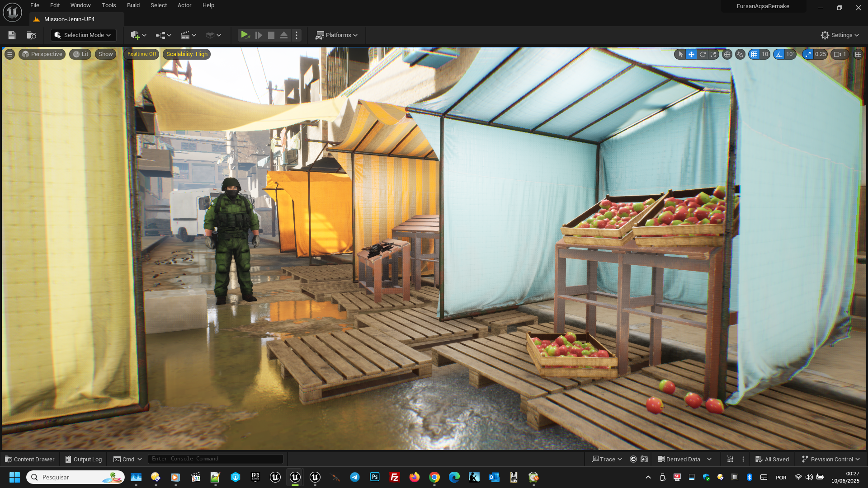Viewport: 868px width, 488px height.
Task: Open the File menu
Action: coord(35,5)
